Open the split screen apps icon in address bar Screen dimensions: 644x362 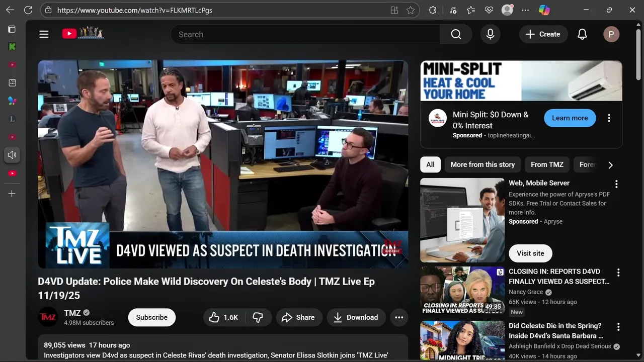(394, 10)
